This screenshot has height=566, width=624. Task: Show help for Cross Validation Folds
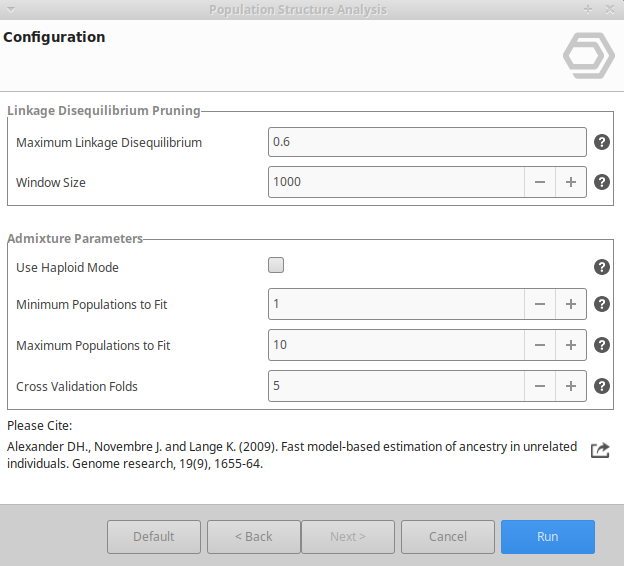coord(602,386)
